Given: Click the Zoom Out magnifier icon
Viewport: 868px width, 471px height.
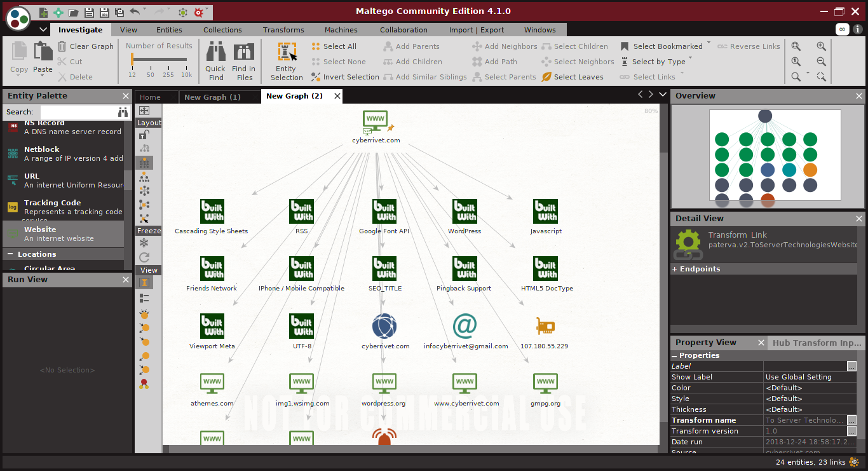Looking at the screenshot, I should coord(822,62).
